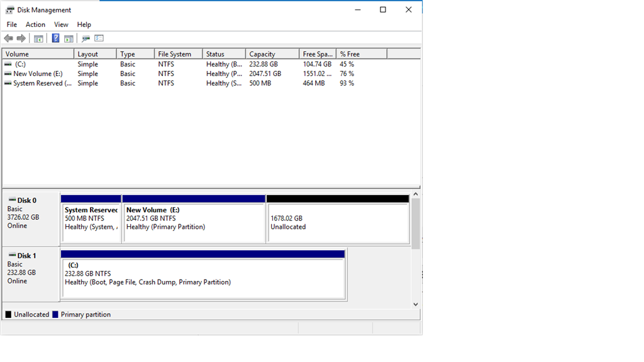Sort by the Capacity column header
The width and height of the screenshot is (644, 362).
272,54
